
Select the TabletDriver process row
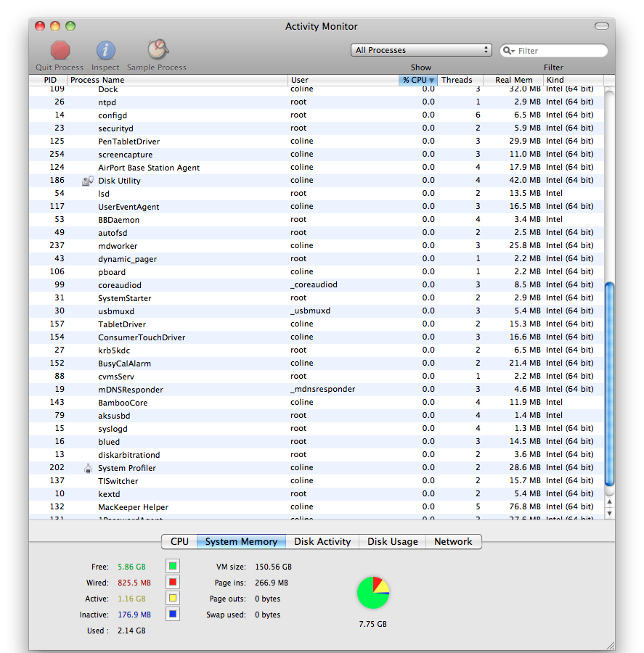[x=317, y=324]
